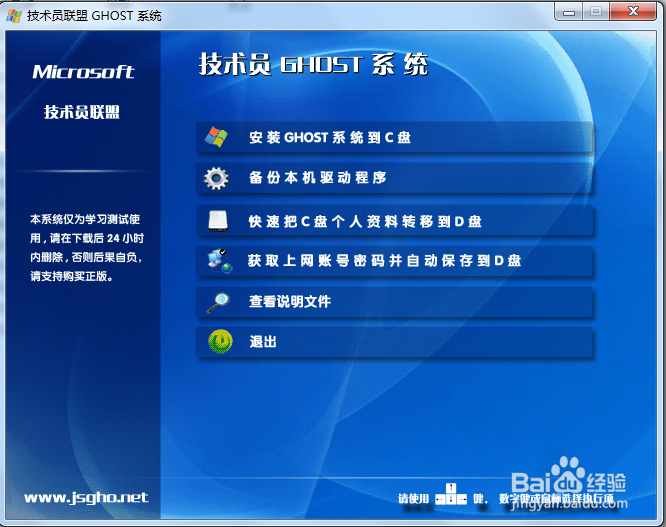666x527 pixels.
Task: Maximize the 技术员联盟 GHOST window
Action: tap(596, 12)
